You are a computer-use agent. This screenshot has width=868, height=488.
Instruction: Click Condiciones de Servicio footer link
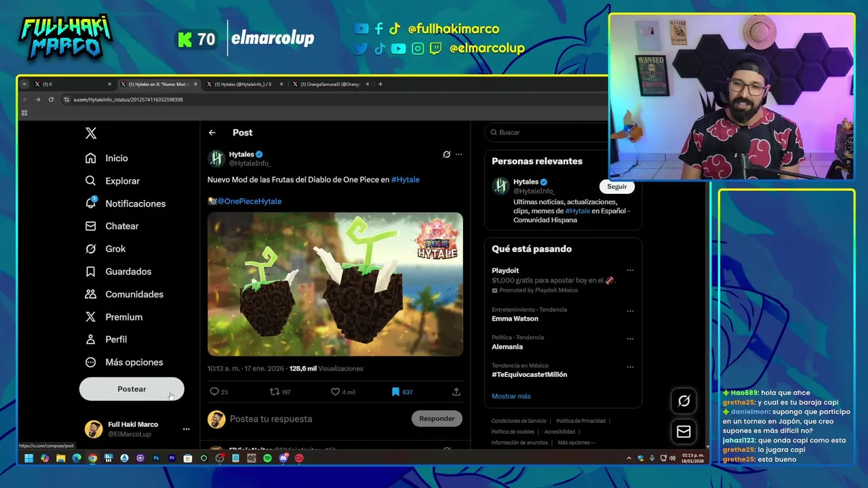click(519, 421)
